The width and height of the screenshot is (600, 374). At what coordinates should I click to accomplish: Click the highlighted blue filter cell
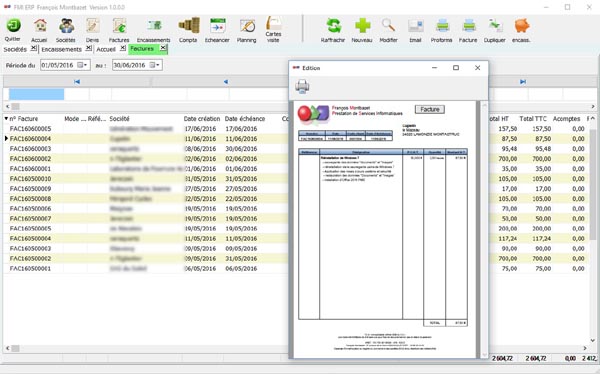click(x=36, y=94)
